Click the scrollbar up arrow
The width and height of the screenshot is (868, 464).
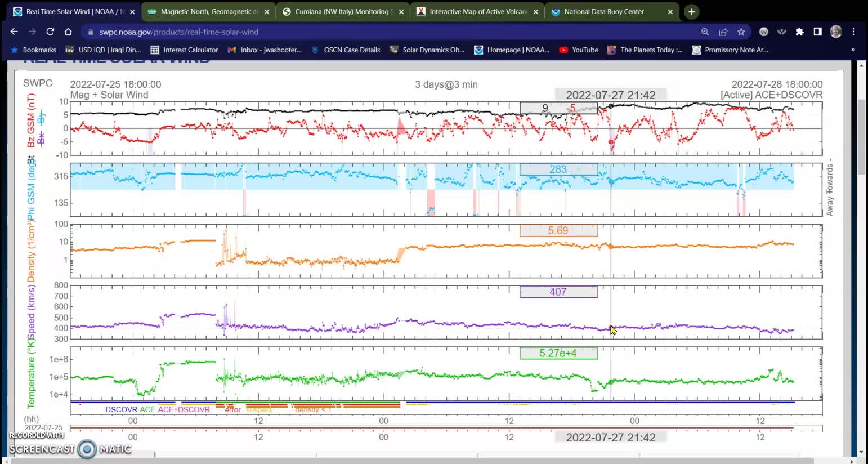[861, 65]
